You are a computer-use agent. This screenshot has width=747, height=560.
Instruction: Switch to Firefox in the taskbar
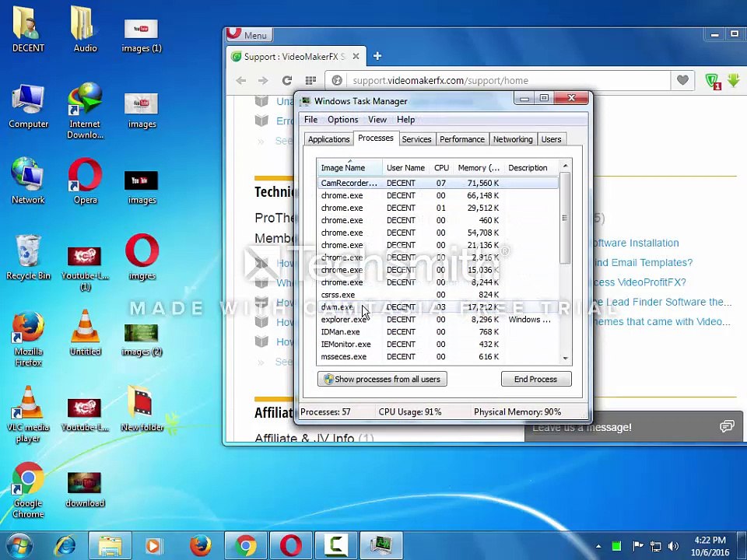pyautogui.click(x=200, y=546)
